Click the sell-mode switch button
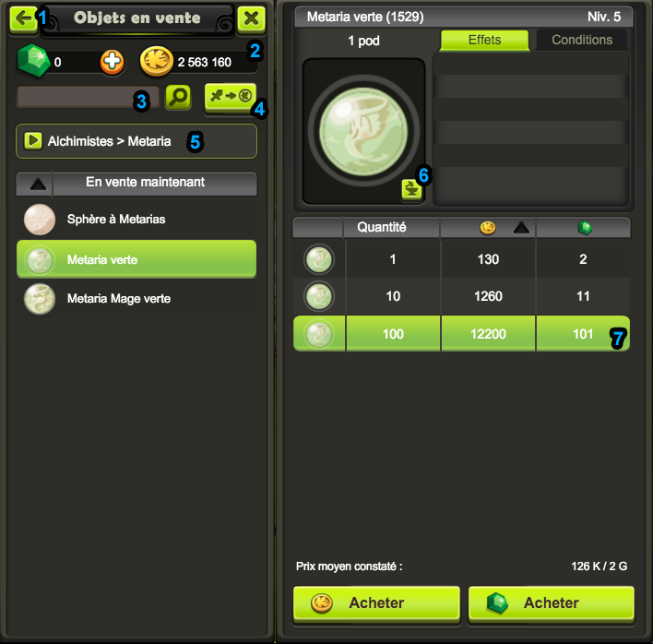This screenshot has width=653, height=644. [x=230, y=97]
